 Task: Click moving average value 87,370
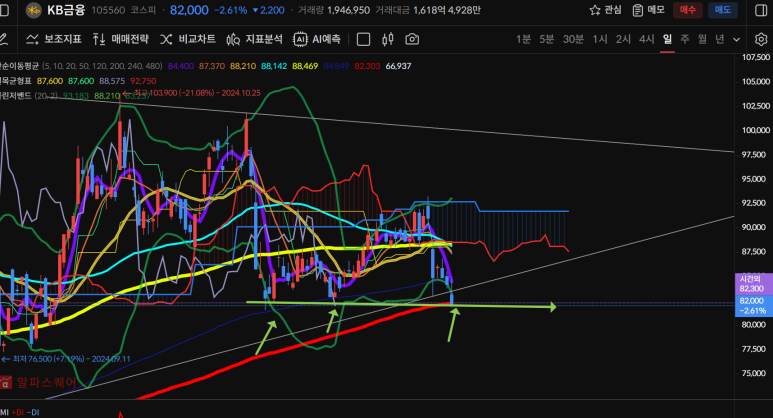pyautogui.click(x=211, y=66)
